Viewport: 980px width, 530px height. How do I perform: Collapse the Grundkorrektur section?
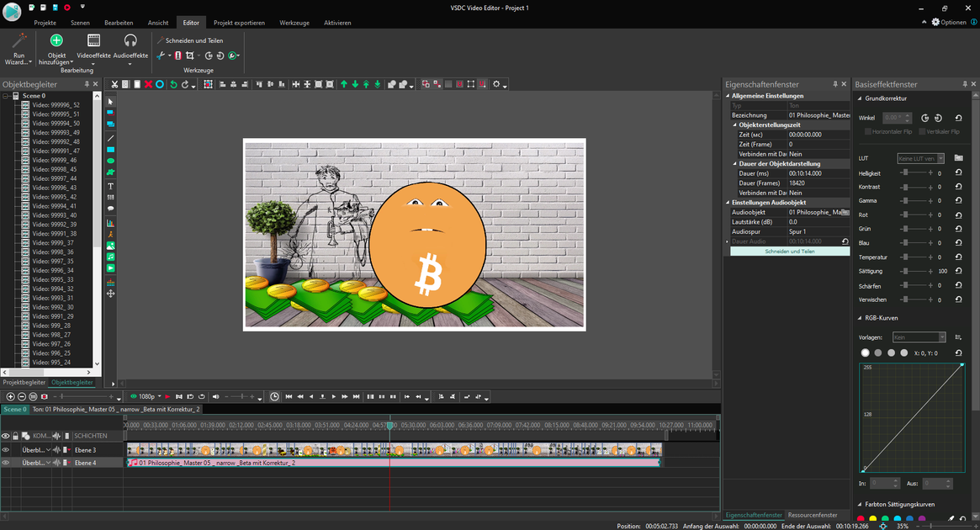click(x=860, y=98)
